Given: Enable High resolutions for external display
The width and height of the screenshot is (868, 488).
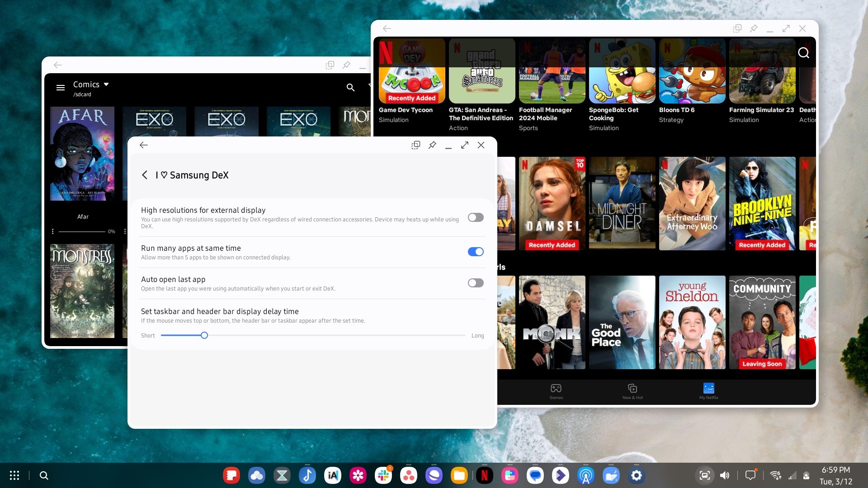Looking at the screenshot, I should pyautogui.click(x=475, y=217).
